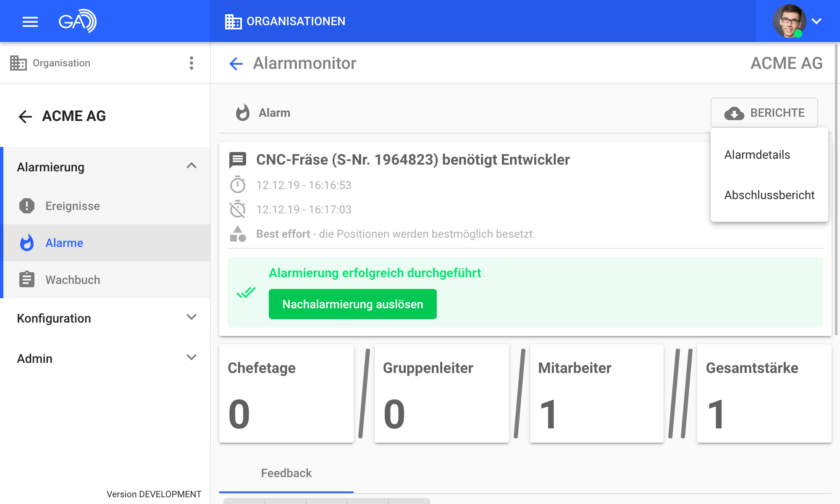Click back arrow next to ACME AG

pos(25,116)
